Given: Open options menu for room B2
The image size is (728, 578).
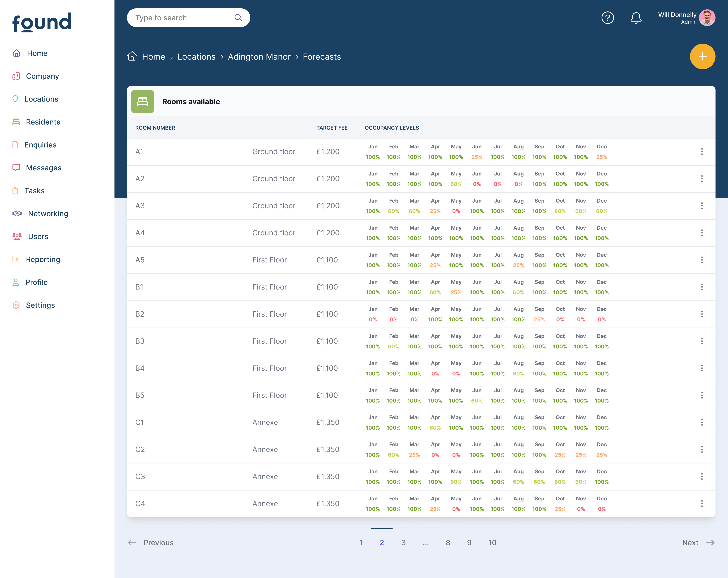Looking at the screenshot, I should coord(702,314).
